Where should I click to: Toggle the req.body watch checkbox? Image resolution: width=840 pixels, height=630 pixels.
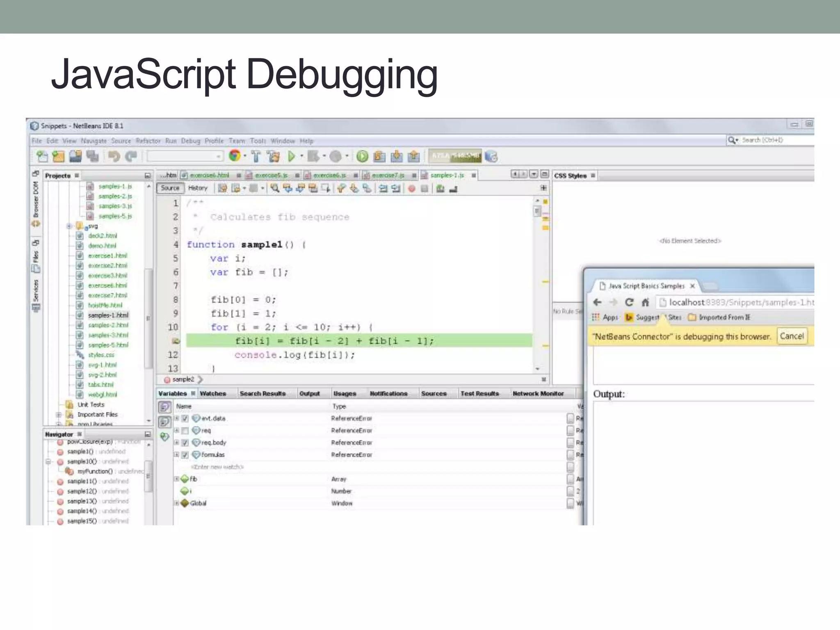point(185,443)
